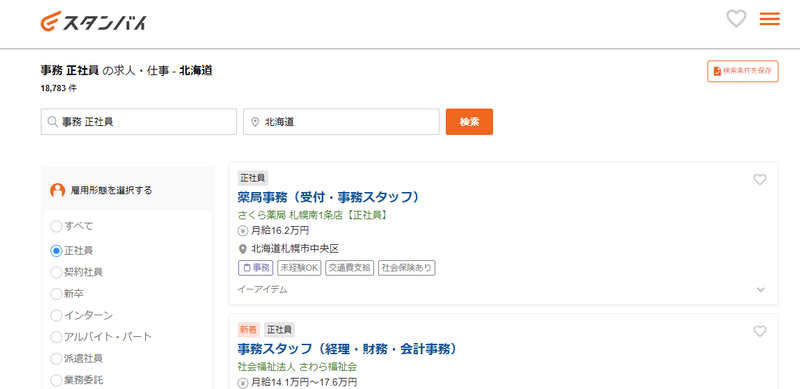Click the person icon beside 雇用形態を選択する

(x=58, y=190)
